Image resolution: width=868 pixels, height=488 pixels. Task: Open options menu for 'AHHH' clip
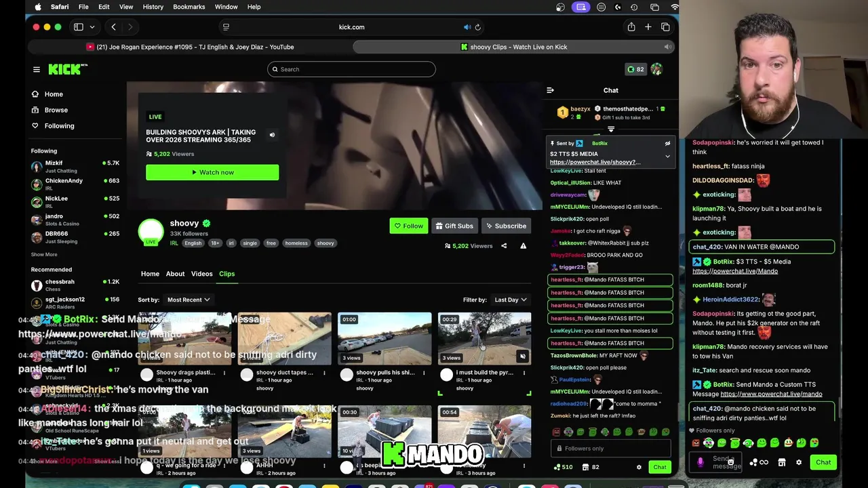324,466
